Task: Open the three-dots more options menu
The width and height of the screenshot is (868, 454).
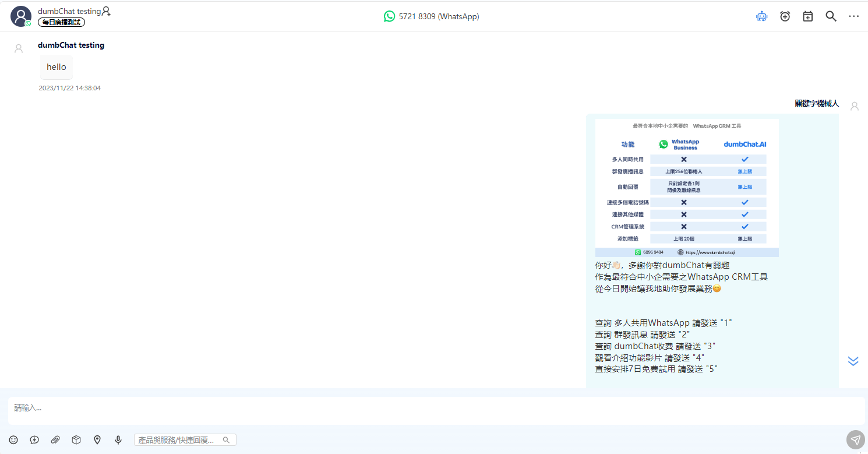Action: click(854, 16)
